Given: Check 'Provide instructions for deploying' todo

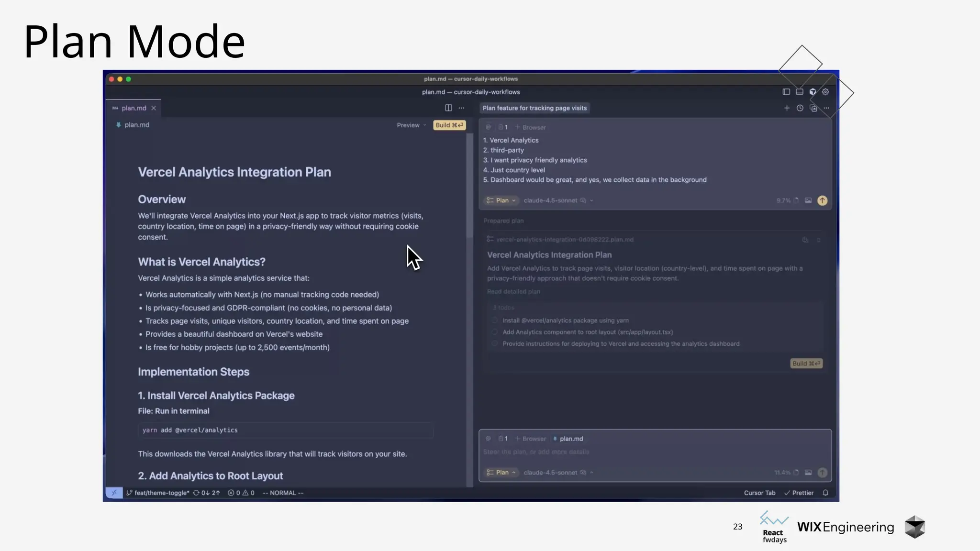Looking at the screenshot, I should 495,343.
